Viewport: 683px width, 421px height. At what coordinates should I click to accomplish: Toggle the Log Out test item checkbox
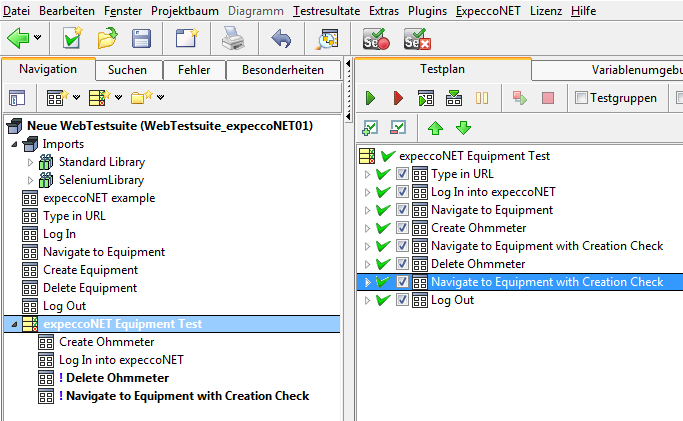[402, 300]
